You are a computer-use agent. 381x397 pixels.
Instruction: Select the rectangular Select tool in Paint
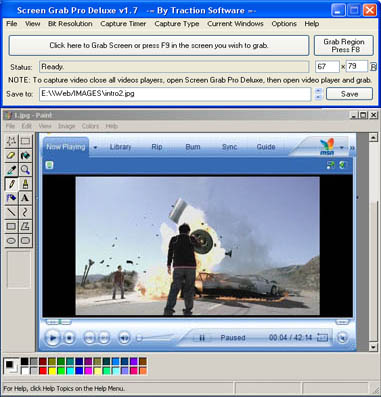[x=25, y=141]
